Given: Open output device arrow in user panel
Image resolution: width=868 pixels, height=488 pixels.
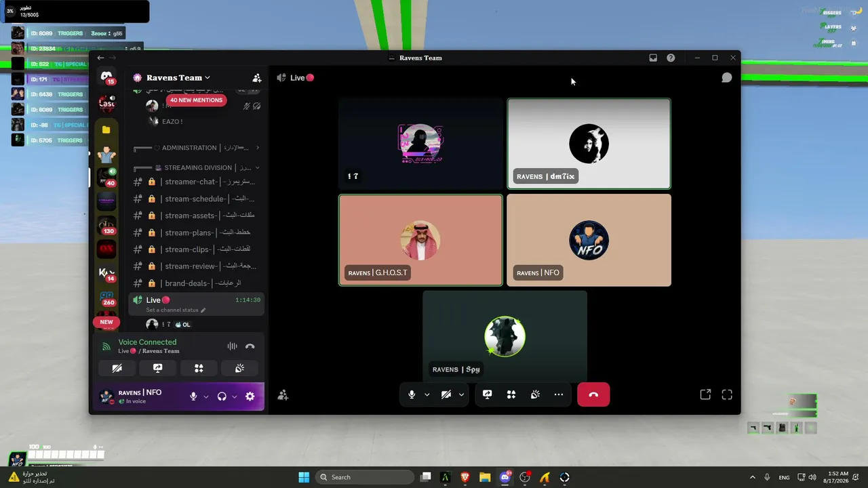Looking at the screenshot, I should pos(234,396).
